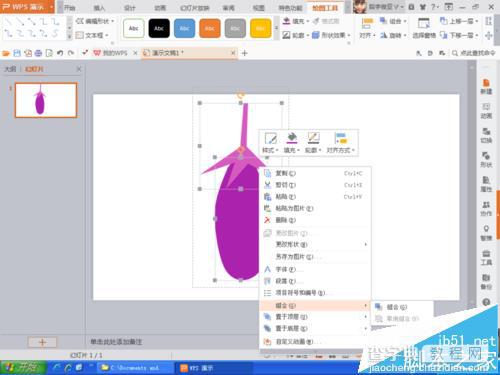This screenshot has width=500, height=375.
Task: Open Paragraph (段落) from context menu
Action: 315,281
